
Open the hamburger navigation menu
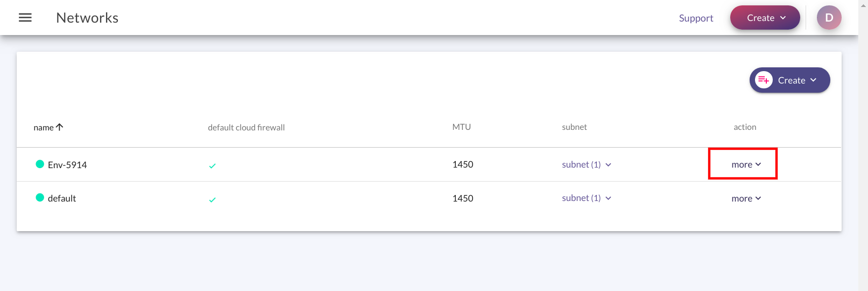(x=25, y=18)
